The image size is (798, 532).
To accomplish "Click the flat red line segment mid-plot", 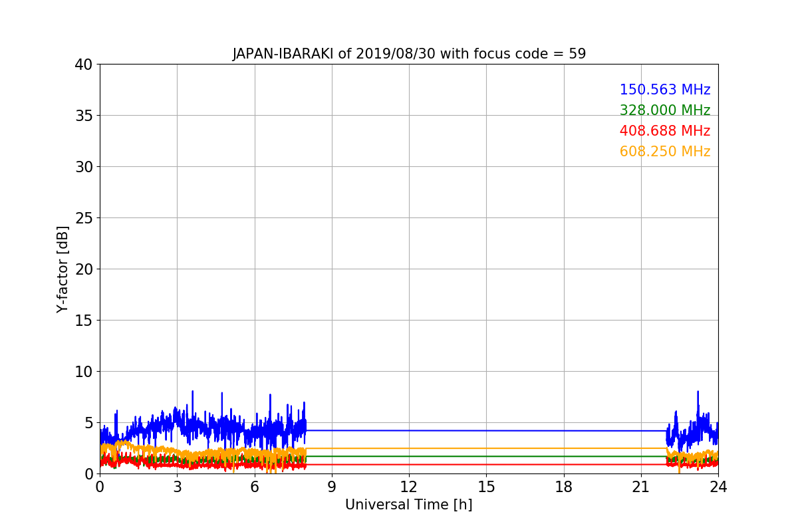I will click(x=486, y=464).
